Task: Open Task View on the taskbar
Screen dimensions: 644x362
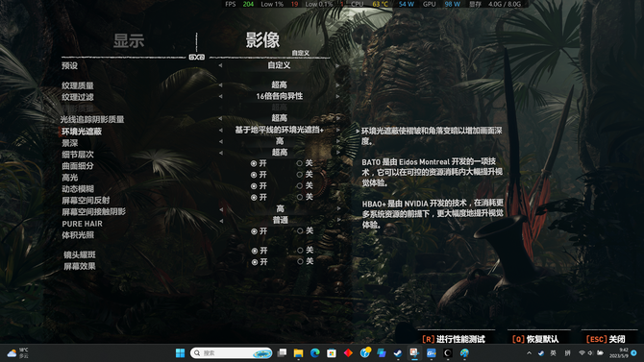Action: (282, 353)
